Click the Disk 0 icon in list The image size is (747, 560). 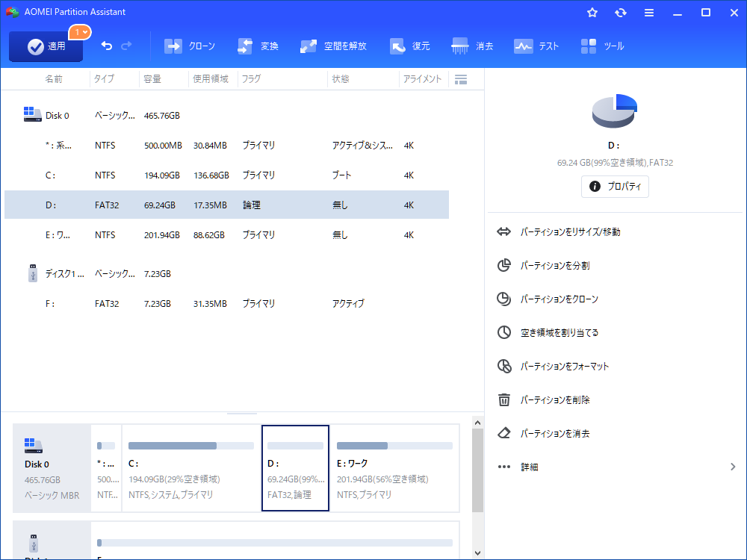tap(32, 114)
